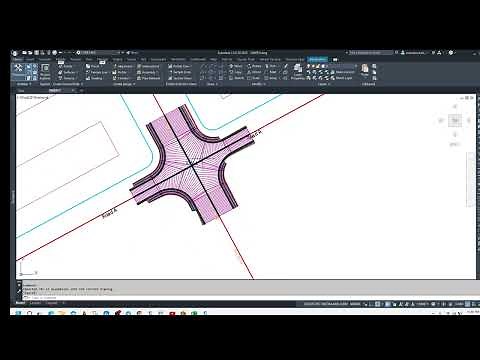Open the Pipe Network tool
The width and height of the screenshot is (480, 360).
[149, 78]
